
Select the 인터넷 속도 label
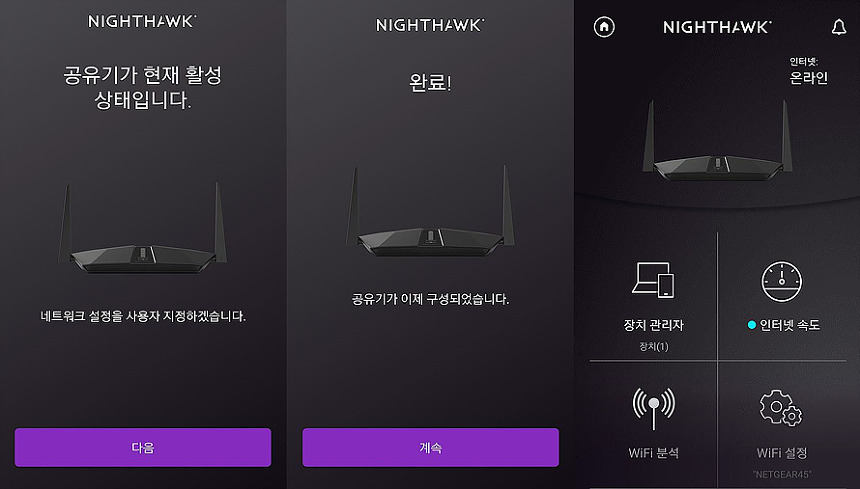click(x=789, y=325)
